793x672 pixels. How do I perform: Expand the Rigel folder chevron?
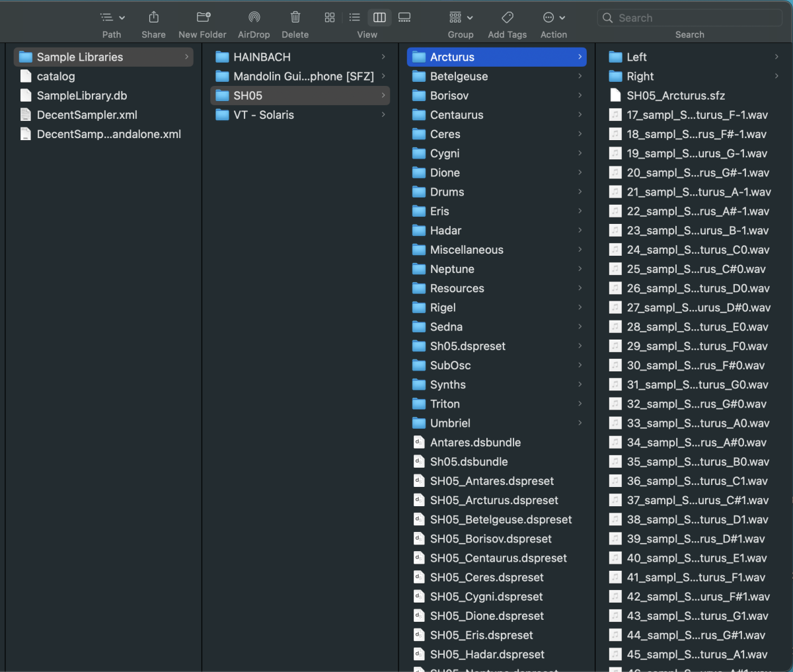[x=580, y=307]
